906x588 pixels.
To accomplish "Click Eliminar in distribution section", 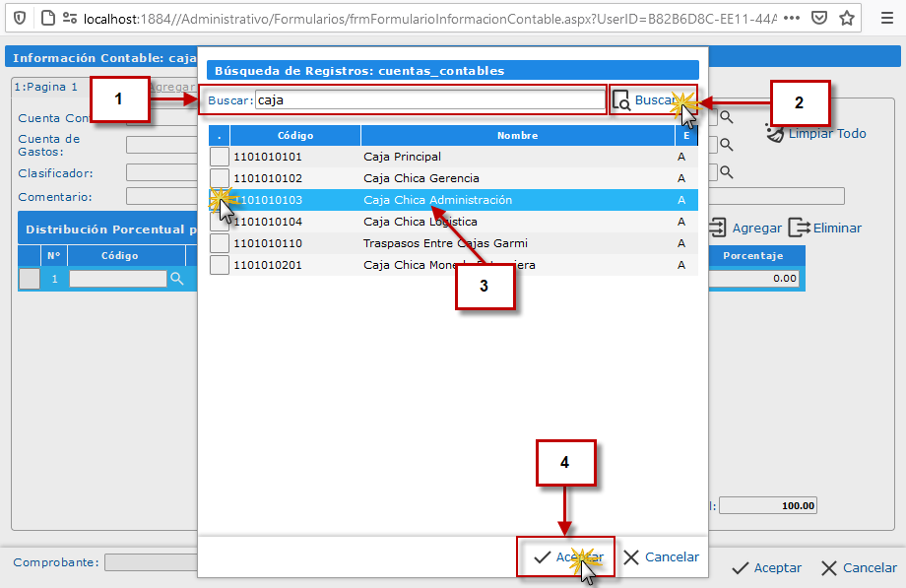I will (824, 228).
